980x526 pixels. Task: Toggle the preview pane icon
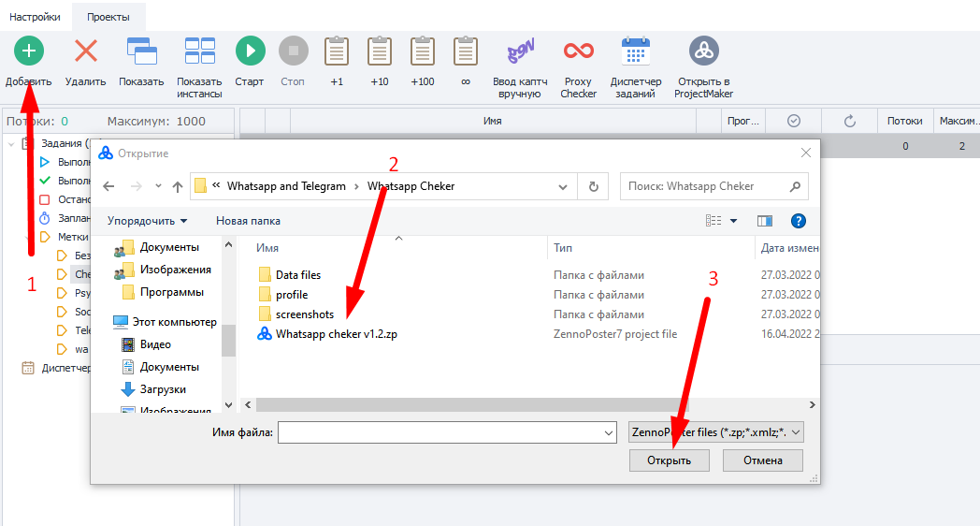[x=764, y=221]
